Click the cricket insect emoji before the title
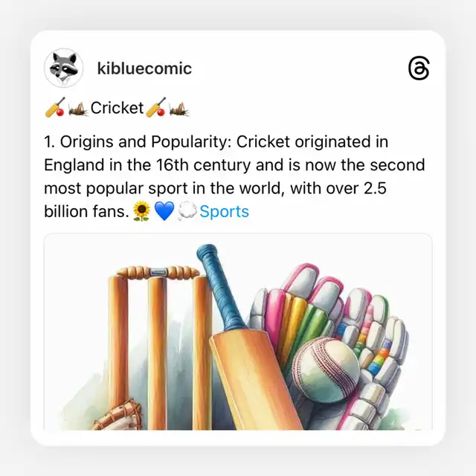Image resolution: width=476 pixels, height=476 pixels. pos(78,109)
